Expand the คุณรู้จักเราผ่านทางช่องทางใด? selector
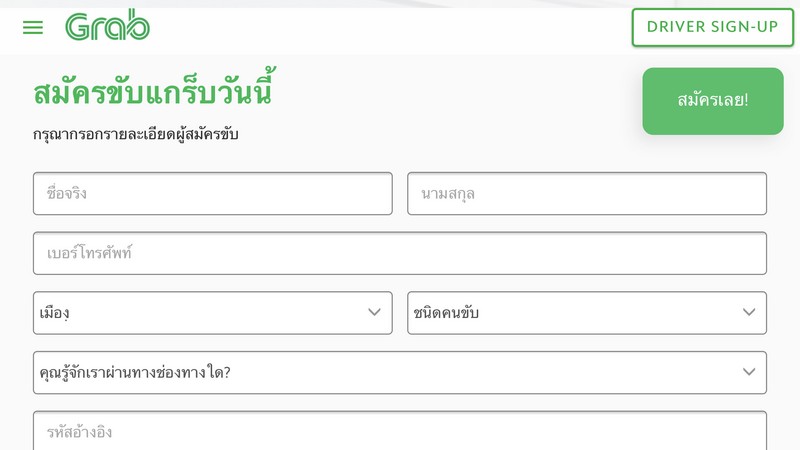Image resolution: width=800 pixels, height=450 pixels. pyautogui.click(x=390, y=372)
